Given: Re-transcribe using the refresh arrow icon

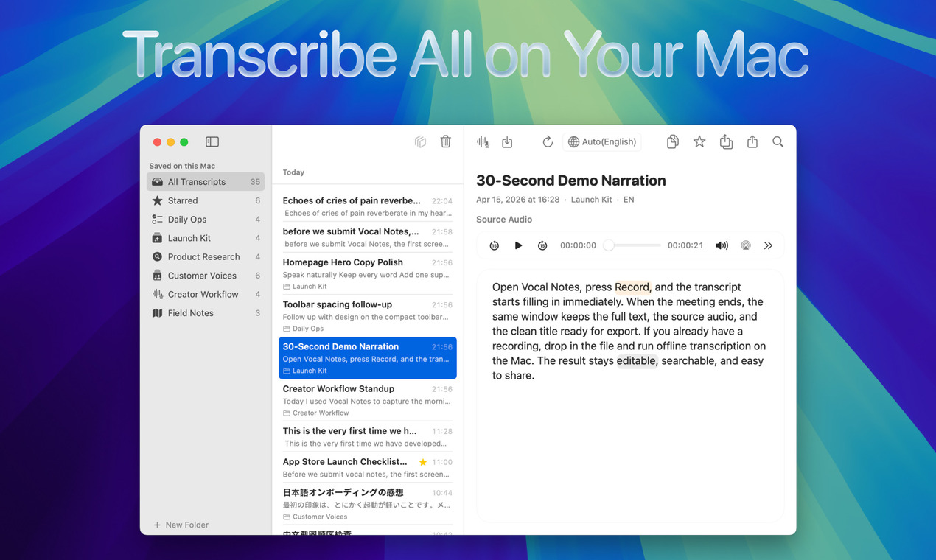Looking at the screenshot, I should pyautogui.click(x=548, y=141).
